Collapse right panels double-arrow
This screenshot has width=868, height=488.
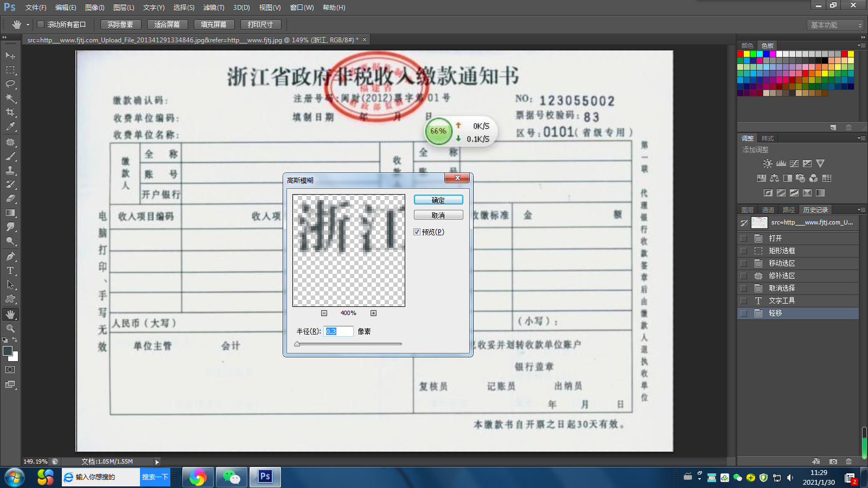(863, 37)
